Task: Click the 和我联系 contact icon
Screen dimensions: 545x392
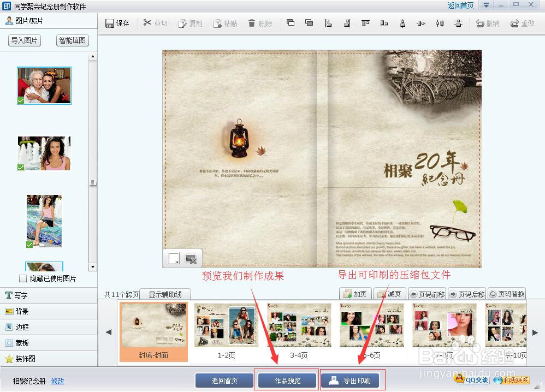Action: click(511, 380)
